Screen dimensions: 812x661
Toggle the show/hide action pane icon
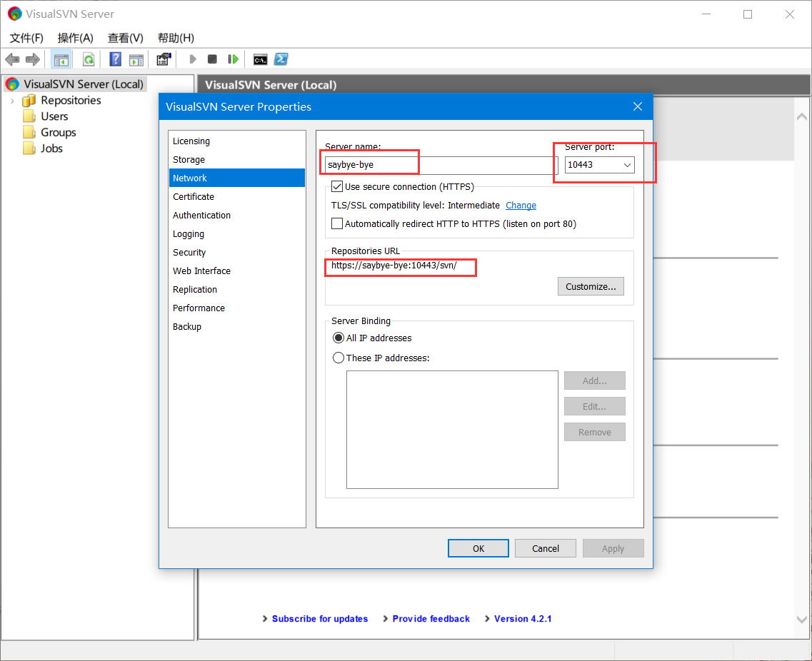click(136, 59)
